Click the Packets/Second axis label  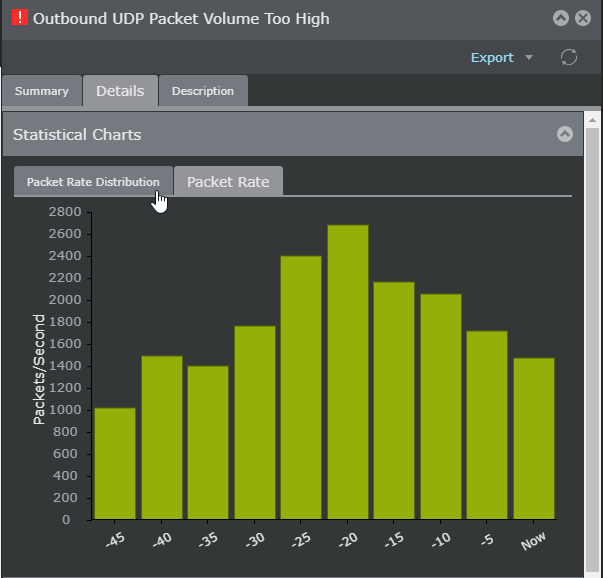click(39, 369)
